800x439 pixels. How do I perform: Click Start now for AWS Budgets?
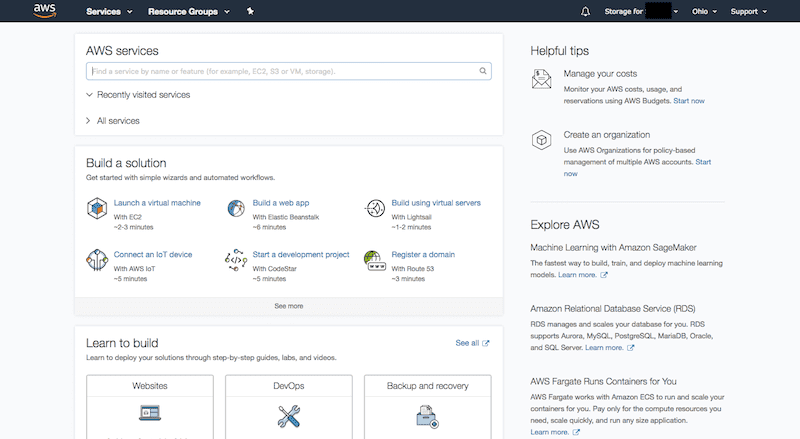[689, 101]
